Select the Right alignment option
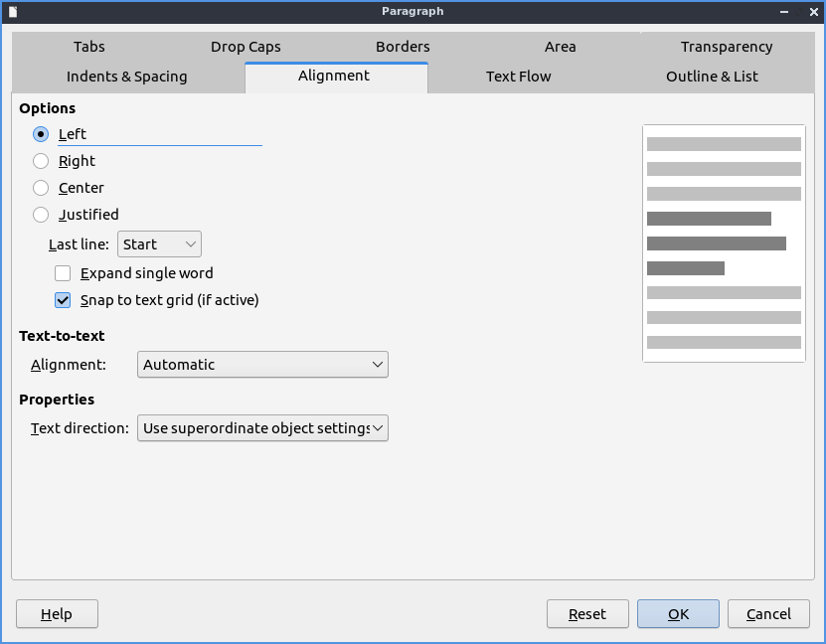 [x=41, y=161]
